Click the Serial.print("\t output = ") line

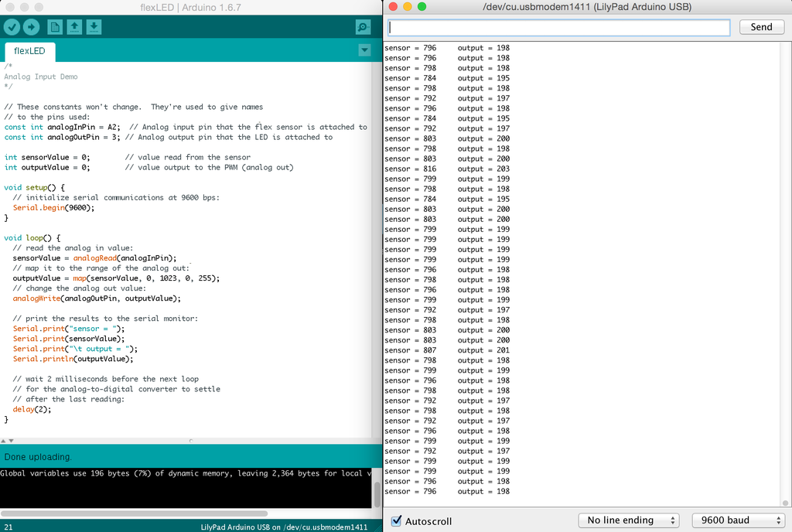coord(75,349)
